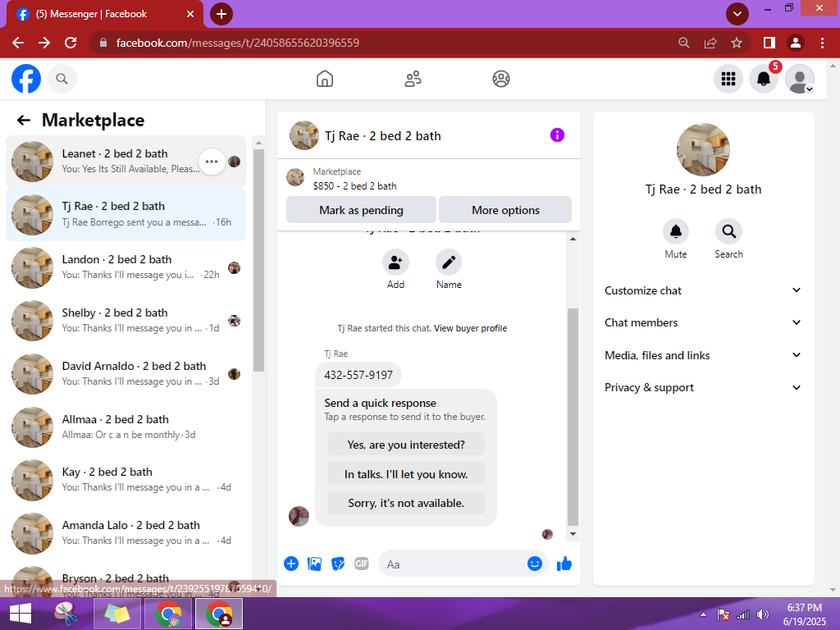Toggle the browser side panel icon
This screenshot has height=630, width=840.
(x=769, y=43)
